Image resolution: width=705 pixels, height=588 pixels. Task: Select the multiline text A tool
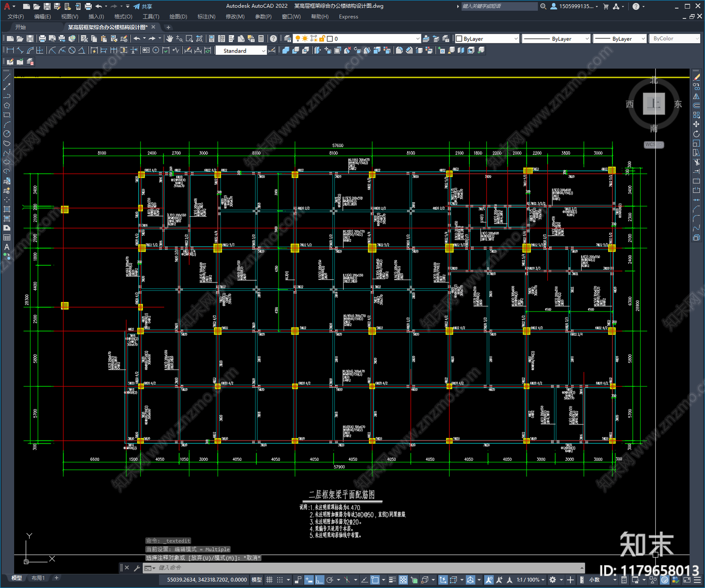point(7,247)
